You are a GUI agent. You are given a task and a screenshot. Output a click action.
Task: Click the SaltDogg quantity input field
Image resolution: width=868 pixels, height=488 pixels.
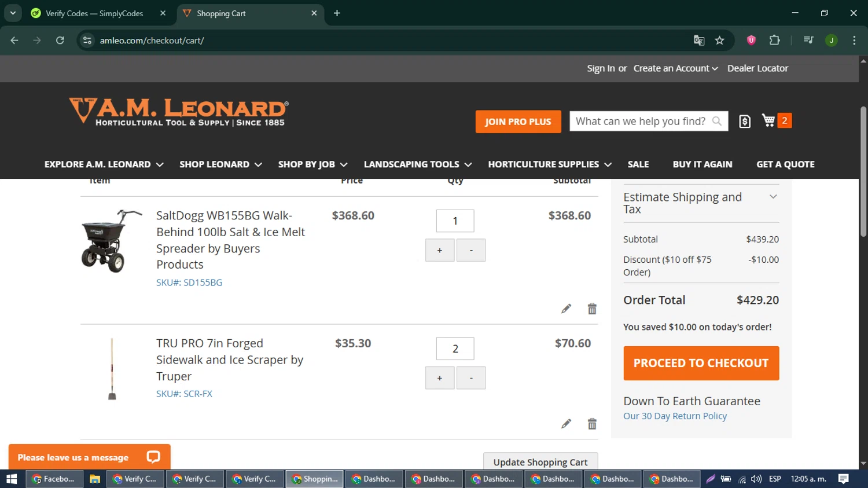pyautogui.click(x=455, y=221)
